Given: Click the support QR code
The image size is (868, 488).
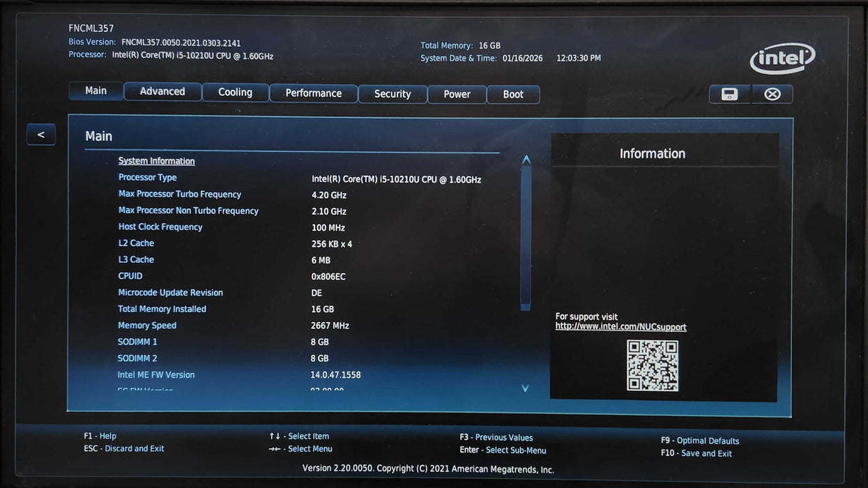Looking at the screenshot, I should [653, 365].
